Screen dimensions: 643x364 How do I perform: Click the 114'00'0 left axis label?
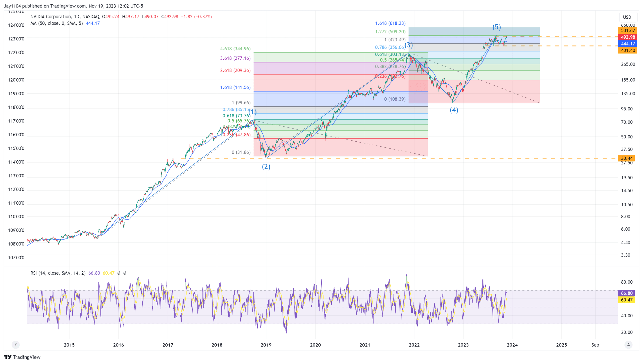16,162
